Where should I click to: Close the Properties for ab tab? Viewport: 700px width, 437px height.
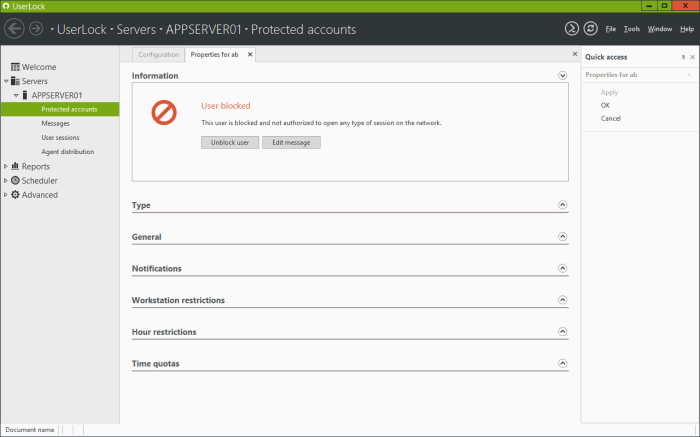pyautogui.click(x=250, y=54)
